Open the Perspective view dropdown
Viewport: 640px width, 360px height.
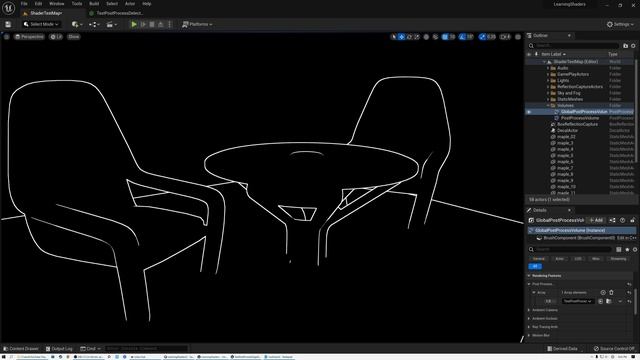(x=29, y=37)
